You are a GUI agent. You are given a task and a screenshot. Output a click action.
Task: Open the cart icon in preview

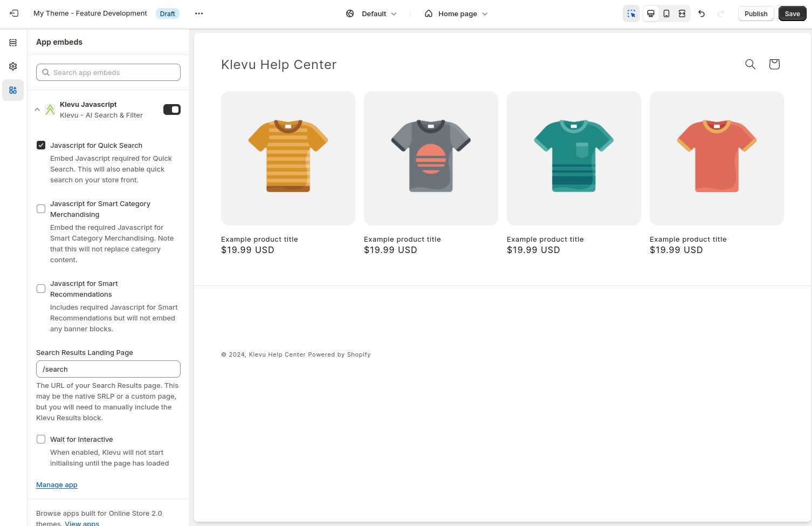coord(774,64)
